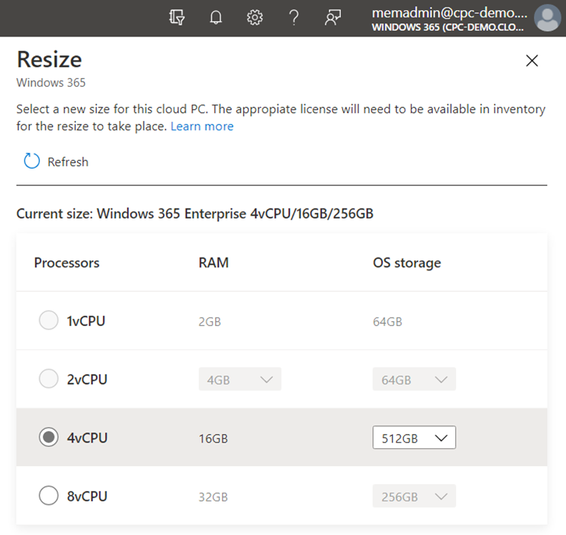Click the Windows 365 subtitle
The height and width of the screenshot is (535, 566).
point(51,83)
